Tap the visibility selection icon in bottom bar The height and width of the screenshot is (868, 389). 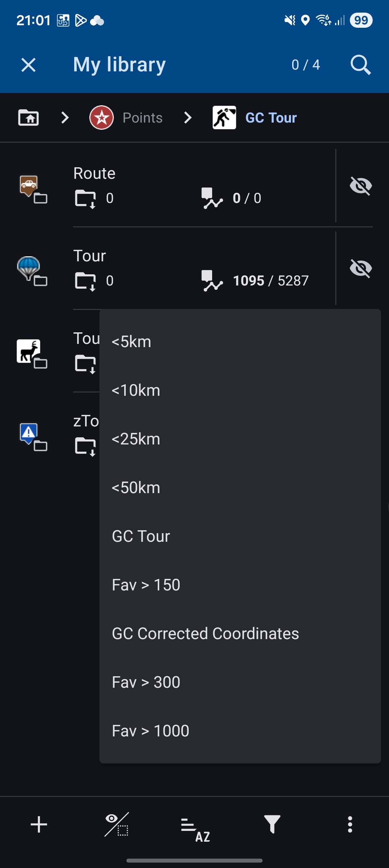(x=117, y=824)
